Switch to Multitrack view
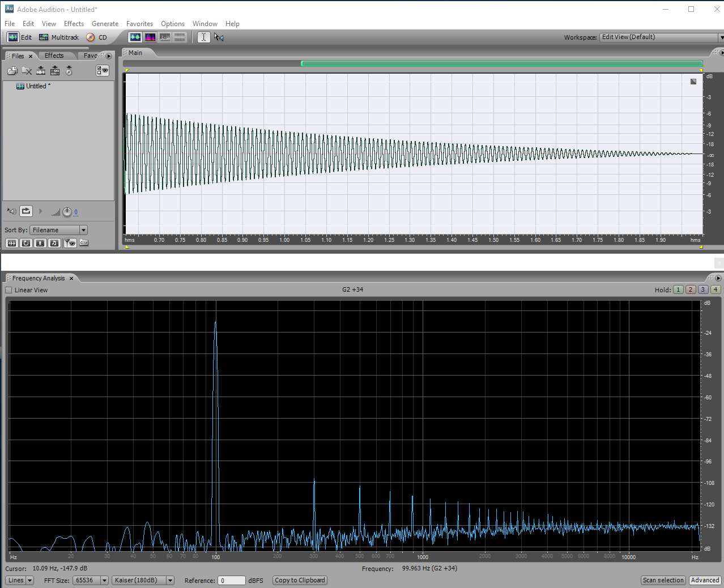This screenshot has width=724, height=588. coord(59,37)
